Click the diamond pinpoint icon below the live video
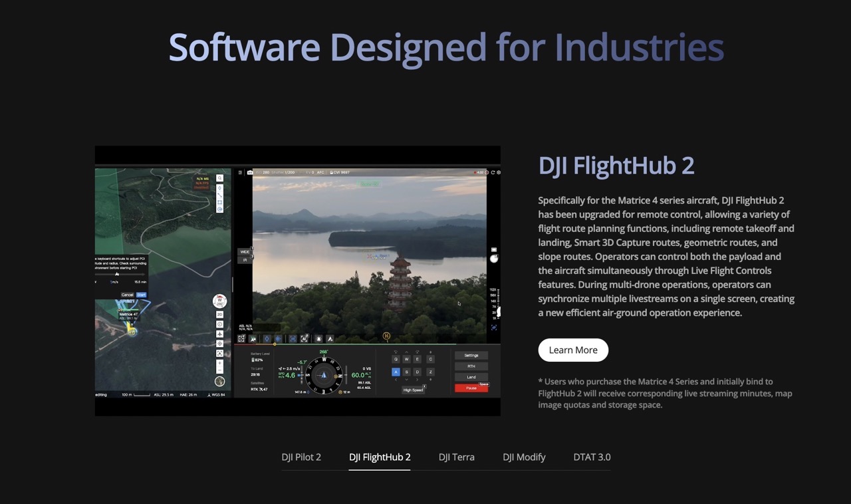Screen dimensions: 851x504 coord(267,339)
